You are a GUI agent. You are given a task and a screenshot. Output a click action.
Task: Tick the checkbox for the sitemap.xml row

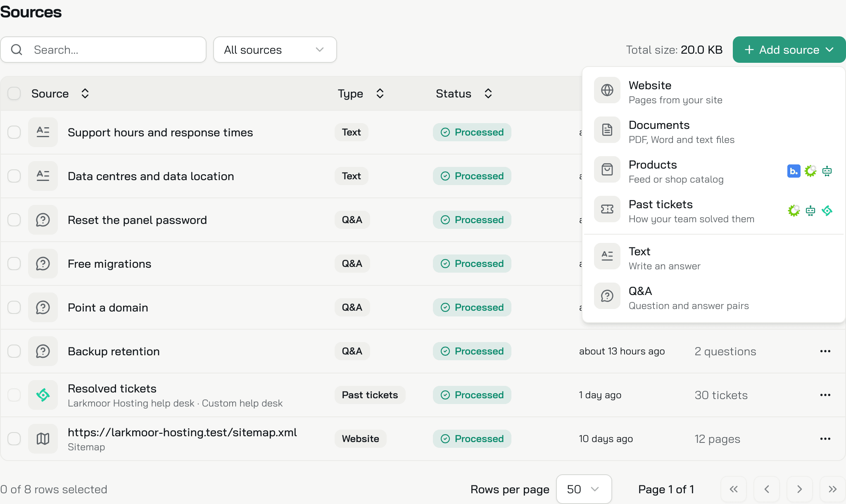14,439
